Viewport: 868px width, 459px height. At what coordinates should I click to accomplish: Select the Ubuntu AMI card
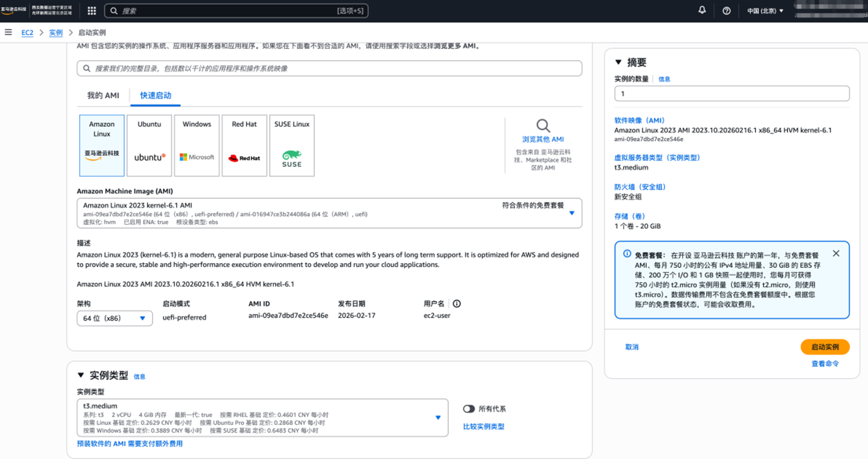[149, 145]
